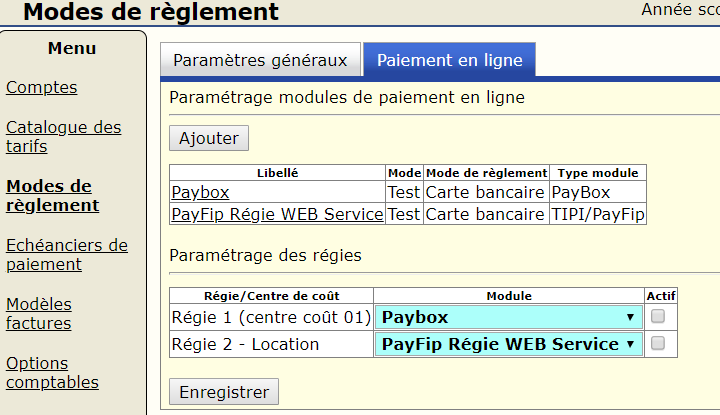Viewport: 720px width, 415px height.
Task: Open the Paramètres généraux tab
Action: (x=260, y=60)
